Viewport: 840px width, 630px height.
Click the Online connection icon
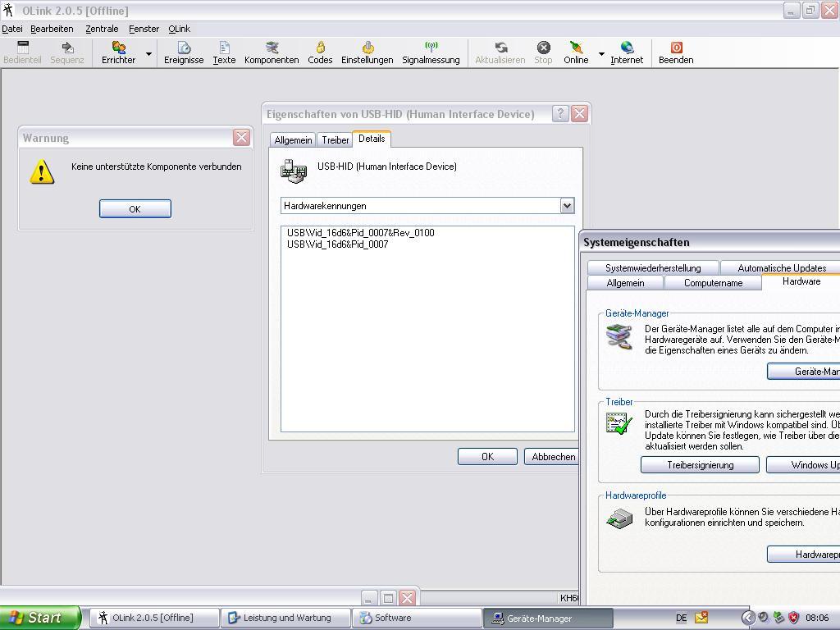(576, 52)
